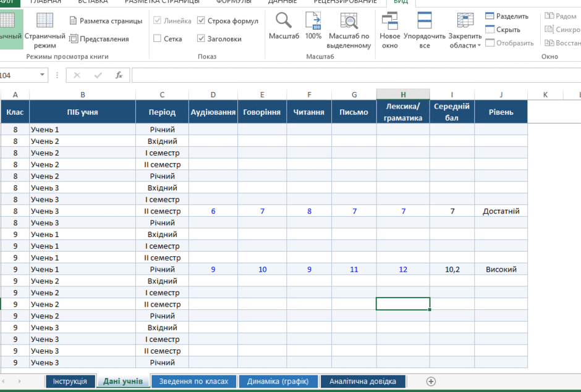Image resolution: width=581 pixels, height=392 pixels.
Task: Open Представления custom views
Action: click(99, 38)
